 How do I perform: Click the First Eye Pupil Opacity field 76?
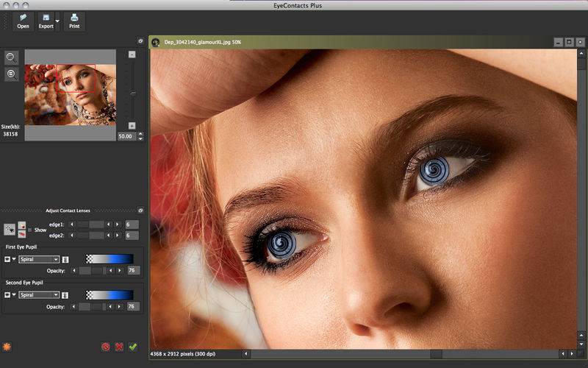(134, 270)
